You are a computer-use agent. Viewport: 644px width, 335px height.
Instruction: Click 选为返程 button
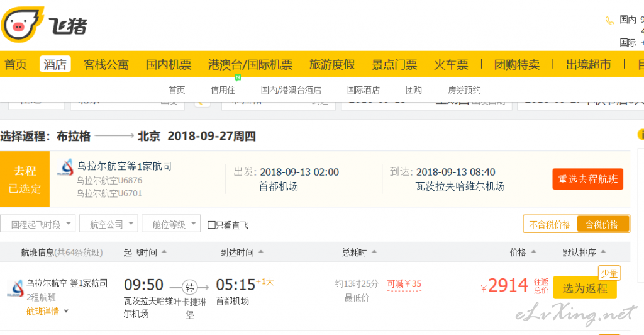pyautogui.click(x=585, y=288)
